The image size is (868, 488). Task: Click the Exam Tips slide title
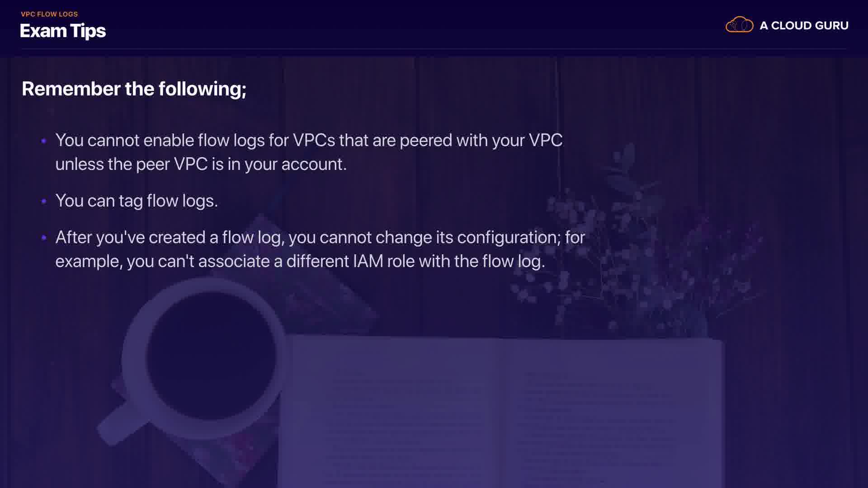click(x=63, y=31)
